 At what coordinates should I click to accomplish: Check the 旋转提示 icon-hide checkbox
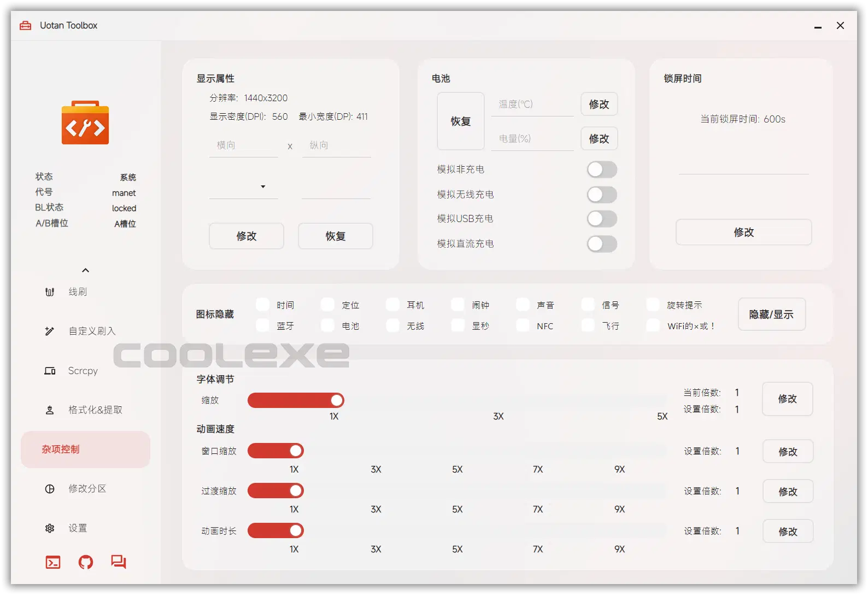653,305
